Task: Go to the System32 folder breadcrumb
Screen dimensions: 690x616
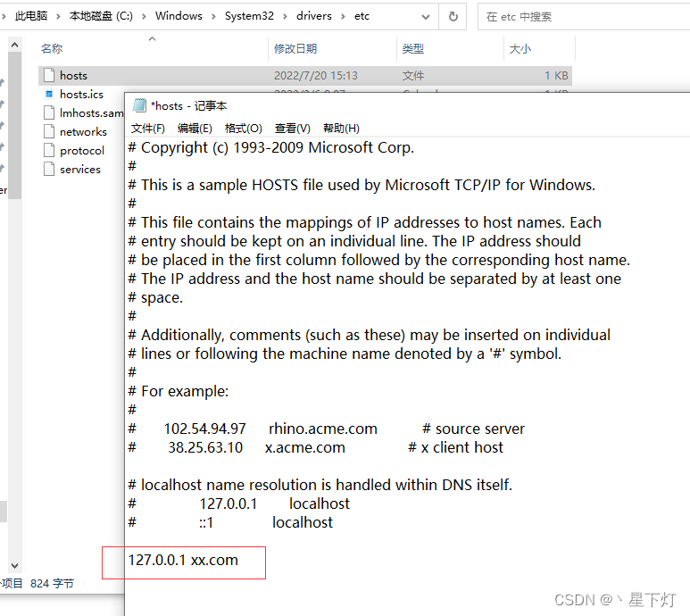Action: coord(249,16)
